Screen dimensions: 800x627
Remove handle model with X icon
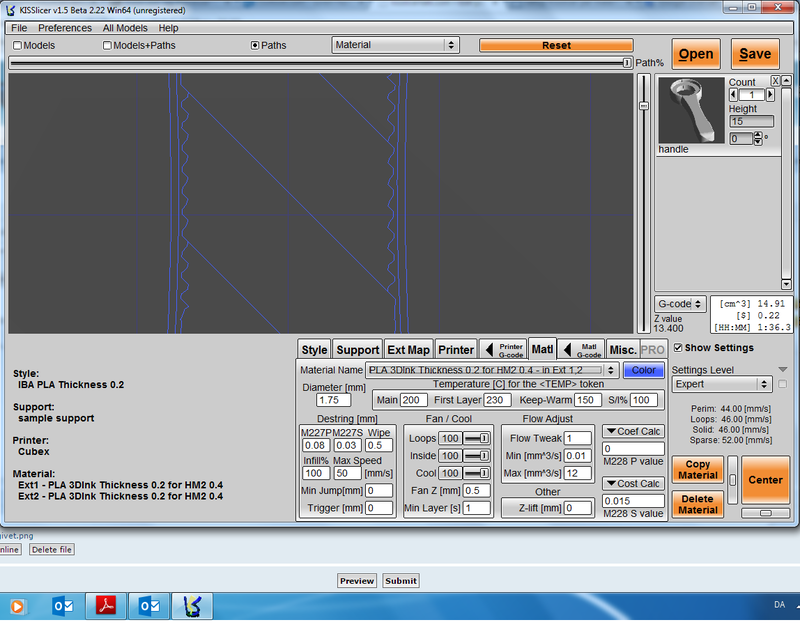pyautogui.click(x=775, y=81)
